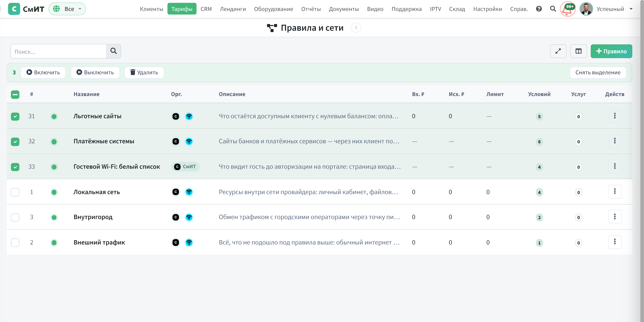Open the Льготные сайты rule

[x=98, y=116]
